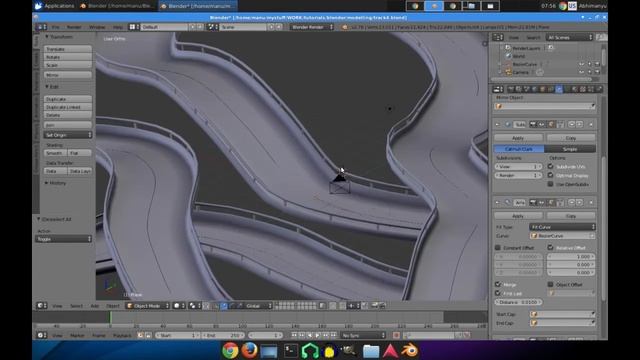This screenshot has height=360, width=640.
Task: Enable Constant Offset checkbox
Action: (498, 247)
